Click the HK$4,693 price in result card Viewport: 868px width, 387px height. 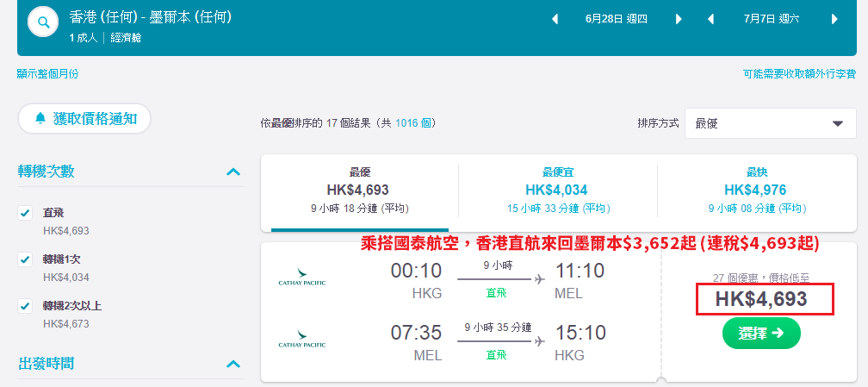point(762,299)
